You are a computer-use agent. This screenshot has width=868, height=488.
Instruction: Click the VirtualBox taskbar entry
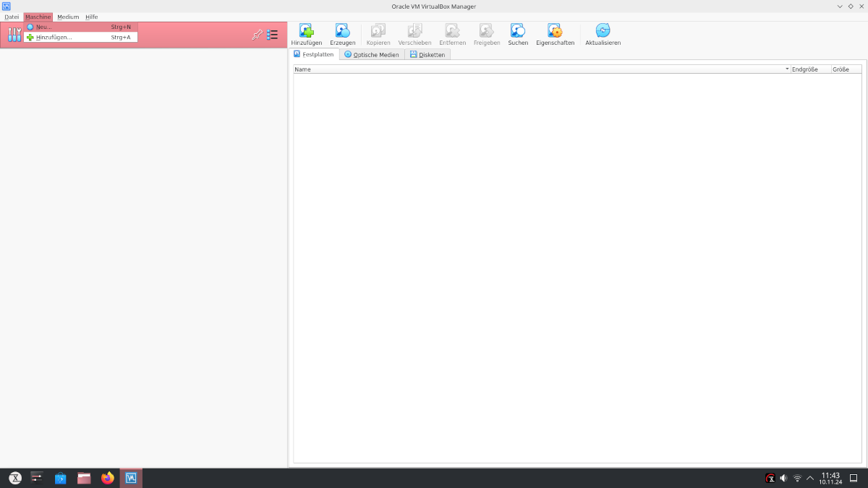(131, 478)
